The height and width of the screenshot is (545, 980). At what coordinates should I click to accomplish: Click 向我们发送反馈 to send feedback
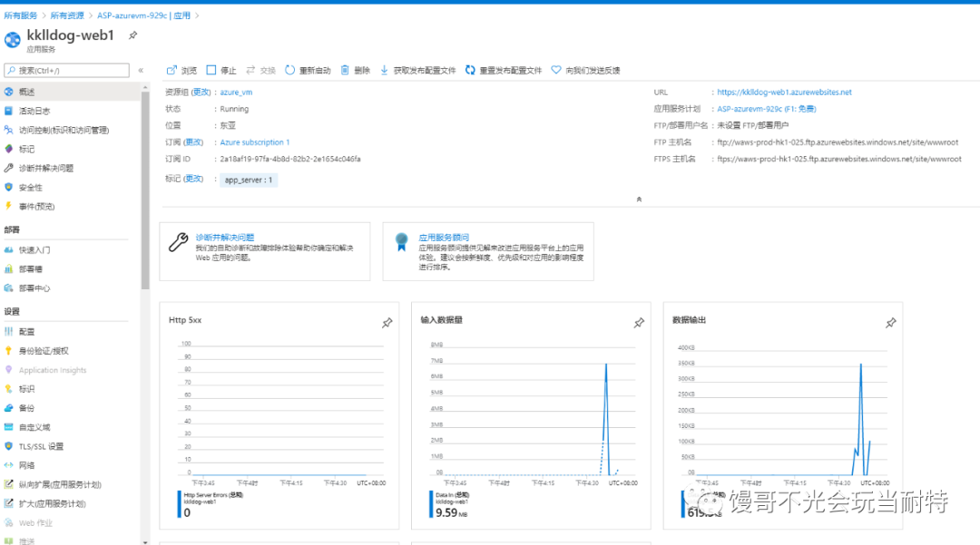tap(585, 71)
